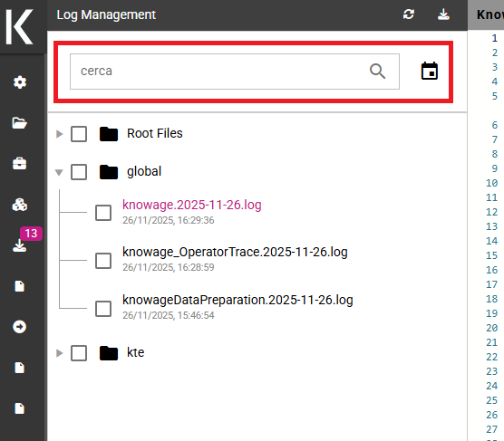
Task: Click timestamp 26/11/2025, 16:29:36
Action: coord(168,220)
